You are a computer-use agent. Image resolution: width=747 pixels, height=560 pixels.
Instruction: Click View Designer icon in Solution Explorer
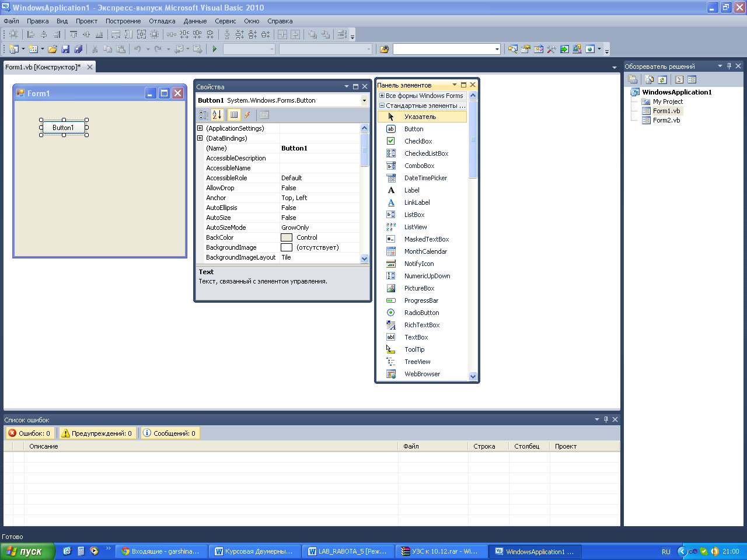692,79
